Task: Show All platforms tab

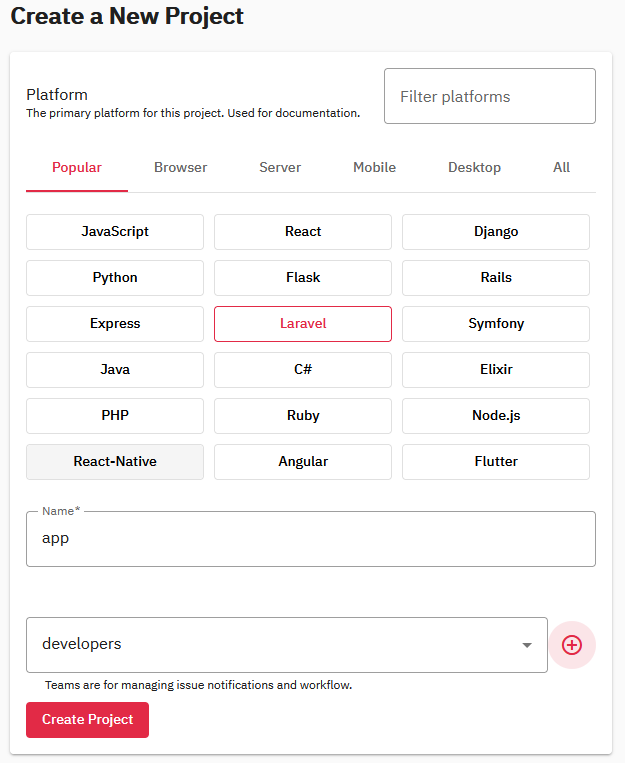Action: point(561,167)
